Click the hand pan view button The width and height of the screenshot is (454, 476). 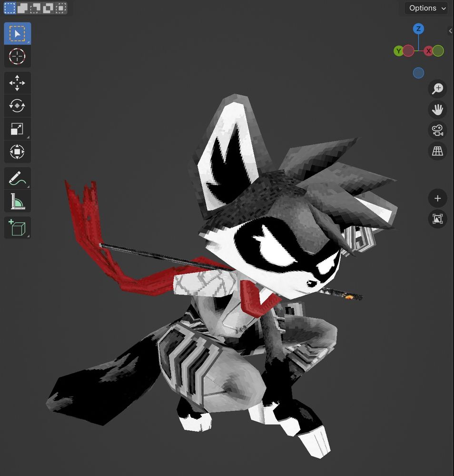pos(438,109)
